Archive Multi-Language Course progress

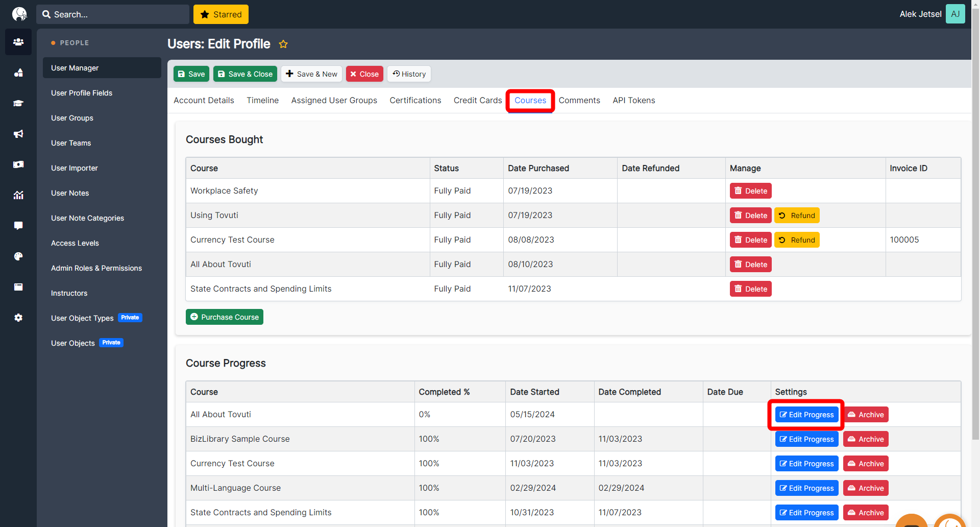point(866,488)
